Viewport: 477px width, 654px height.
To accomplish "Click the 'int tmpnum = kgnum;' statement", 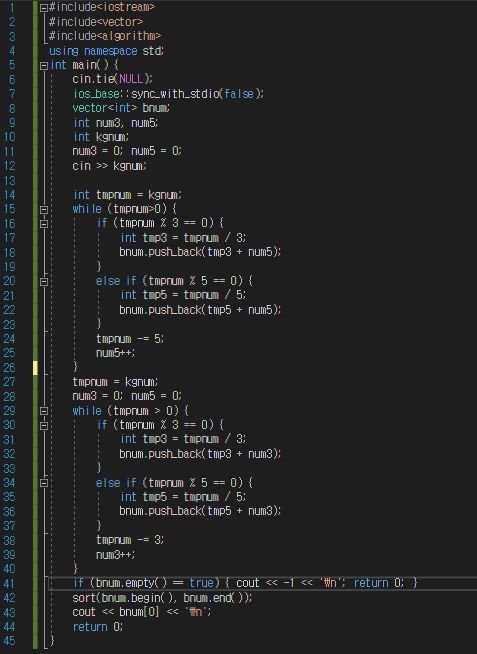I will [x=127, y=195].
